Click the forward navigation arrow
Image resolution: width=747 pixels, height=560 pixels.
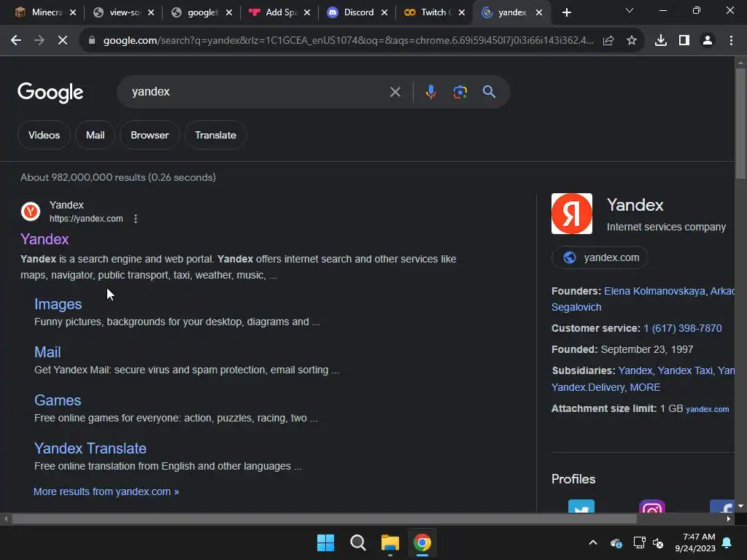(x=39, y=41)
